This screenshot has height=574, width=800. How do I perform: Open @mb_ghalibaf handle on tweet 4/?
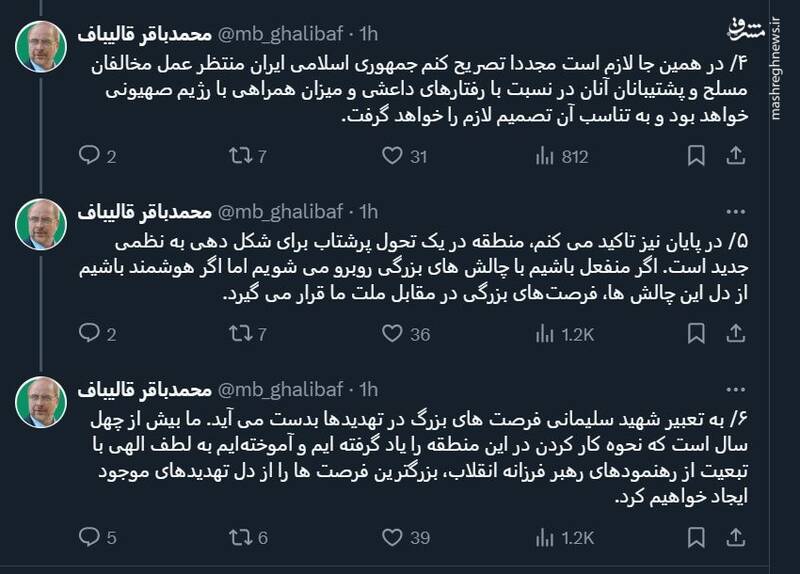point(281,34)
